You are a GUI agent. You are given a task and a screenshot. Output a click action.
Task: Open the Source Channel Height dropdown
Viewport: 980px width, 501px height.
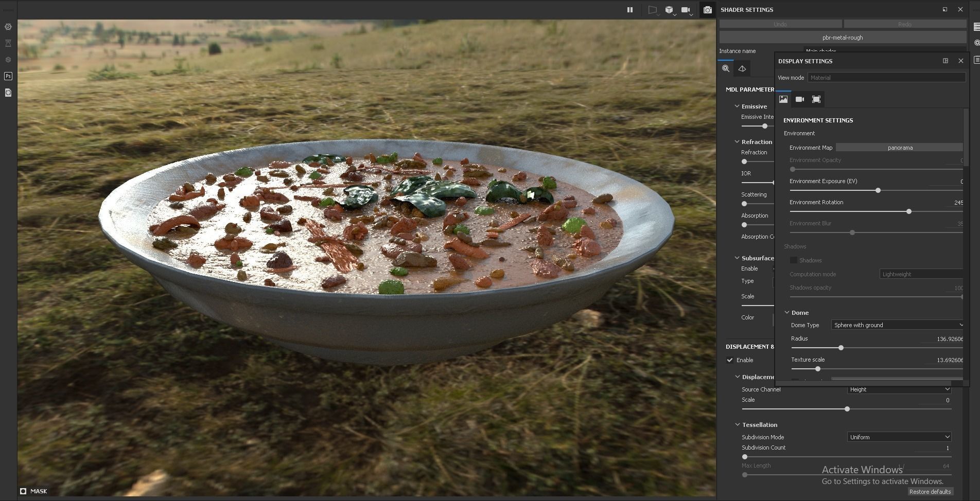click(899, 389)
